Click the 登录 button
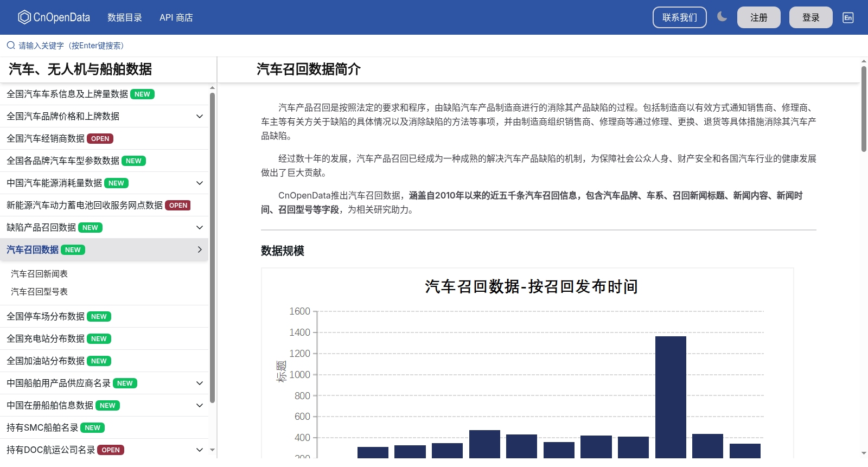The width and height of the screenshot is (868, 467). pyautogui.click(x=810, y=17)
